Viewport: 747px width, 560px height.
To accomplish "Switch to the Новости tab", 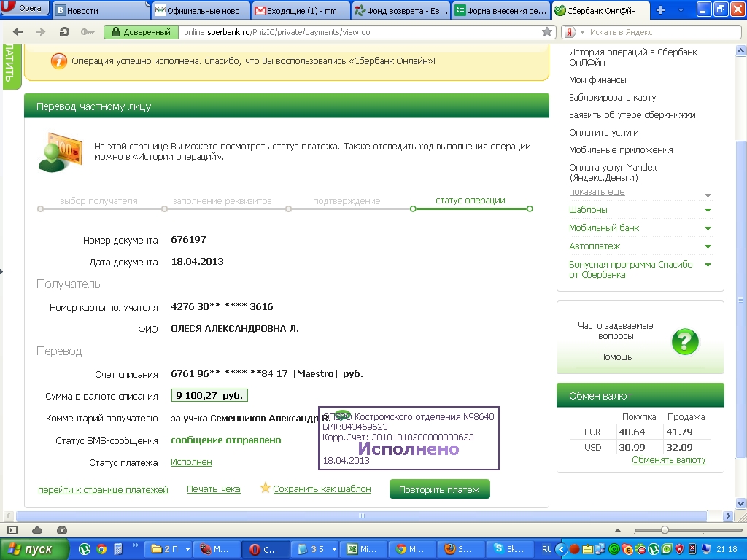I will (x=101, y=10).
